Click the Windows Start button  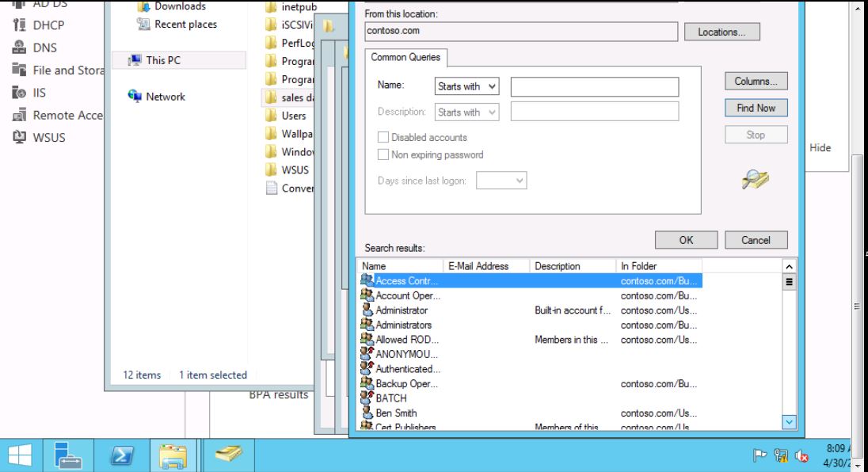coord(21,455)
